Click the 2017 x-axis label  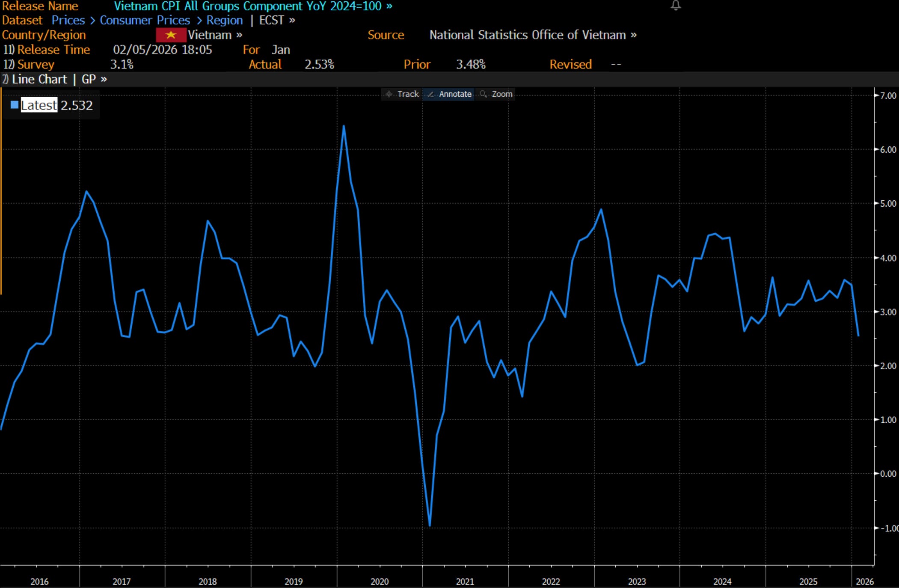[122, 582]
